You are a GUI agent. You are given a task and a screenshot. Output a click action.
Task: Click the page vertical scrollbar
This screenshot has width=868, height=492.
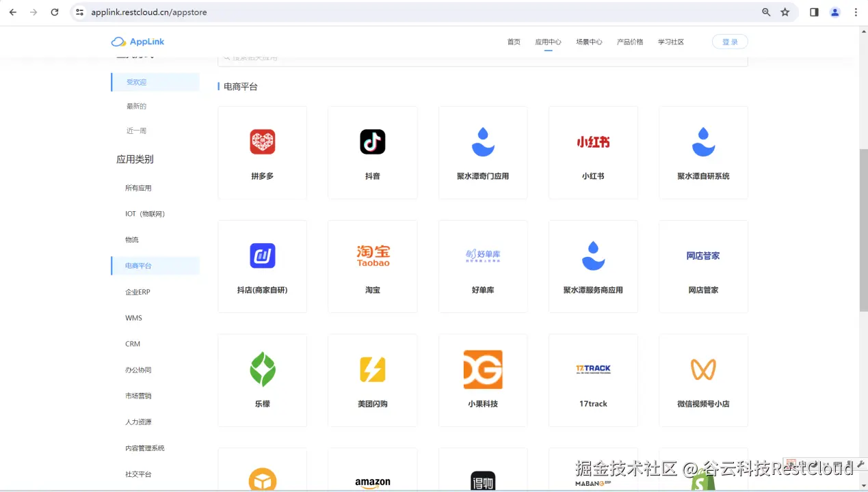[x=863, y=229]
